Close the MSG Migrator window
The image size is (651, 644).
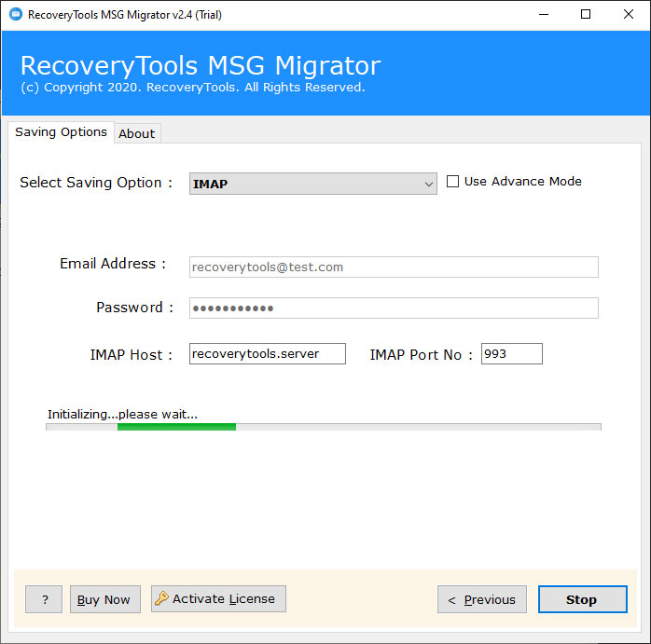(629, 15)
